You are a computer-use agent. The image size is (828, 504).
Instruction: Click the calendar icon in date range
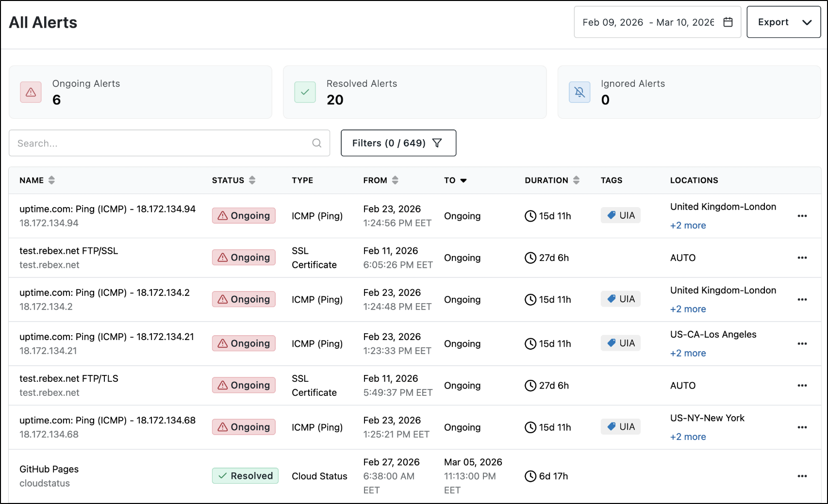[x=728, y=22]
